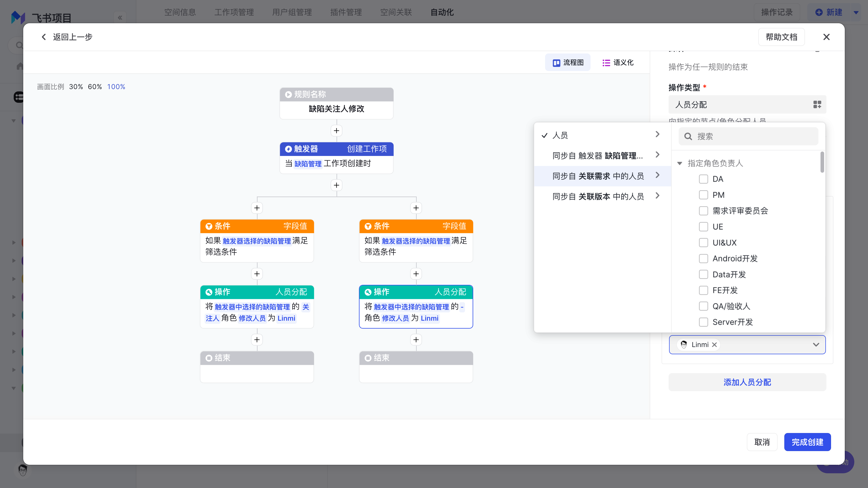This screenshot has width=868, height=488.
Task: Check the Server开发 role checkbox
Action: 703,322
